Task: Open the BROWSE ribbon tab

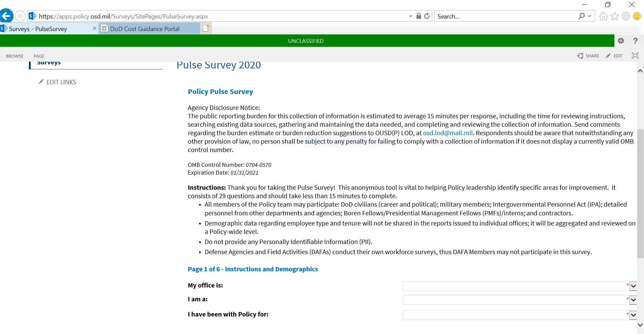Action: coord(15,56)
